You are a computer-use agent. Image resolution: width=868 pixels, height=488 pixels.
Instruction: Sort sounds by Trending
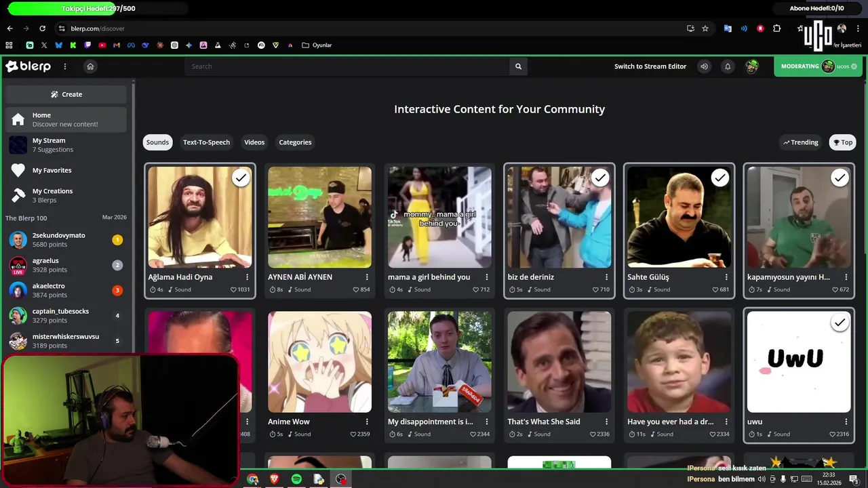coord(801,142)
